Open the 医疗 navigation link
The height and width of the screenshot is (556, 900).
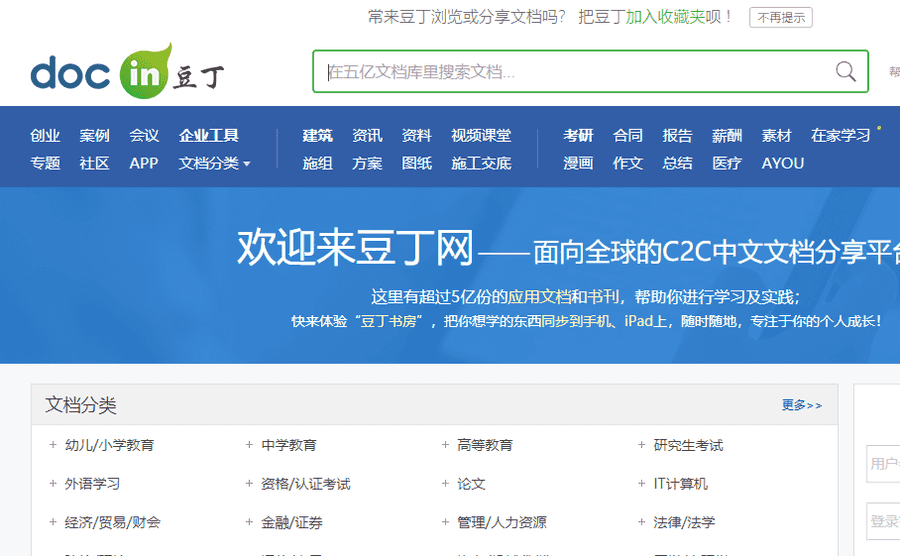pyautogui.click(x=727, y=164)
